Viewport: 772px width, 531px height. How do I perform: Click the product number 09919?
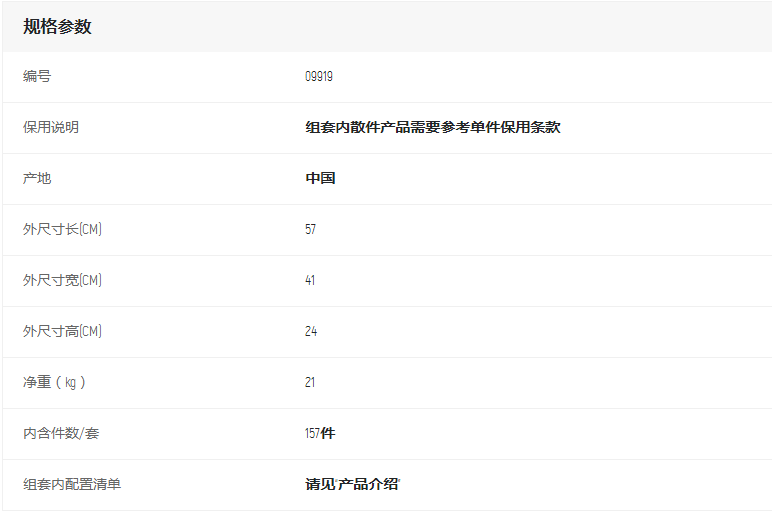pos(319,76)
